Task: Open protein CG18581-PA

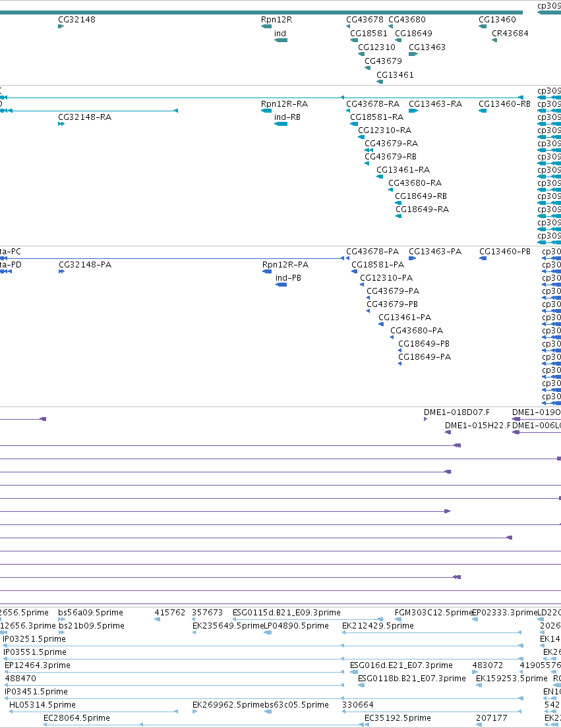Action: click(378, 265)
